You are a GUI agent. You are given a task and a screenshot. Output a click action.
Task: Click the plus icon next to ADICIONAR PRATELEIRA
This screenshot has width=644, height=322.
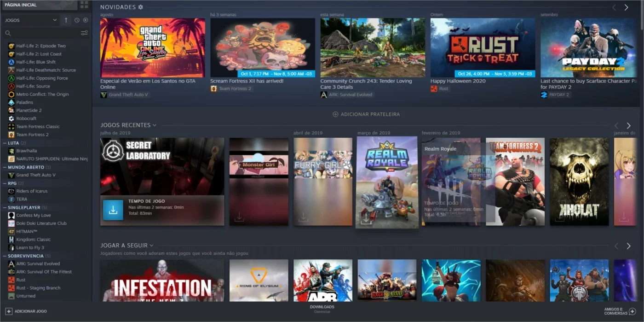(x=335, y=114)
